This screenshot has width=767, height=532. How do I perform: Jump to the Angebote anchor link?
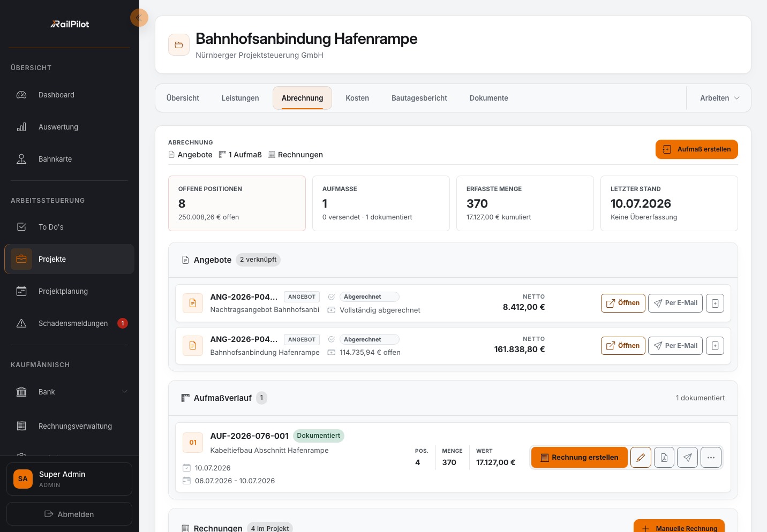click(190, 155)
